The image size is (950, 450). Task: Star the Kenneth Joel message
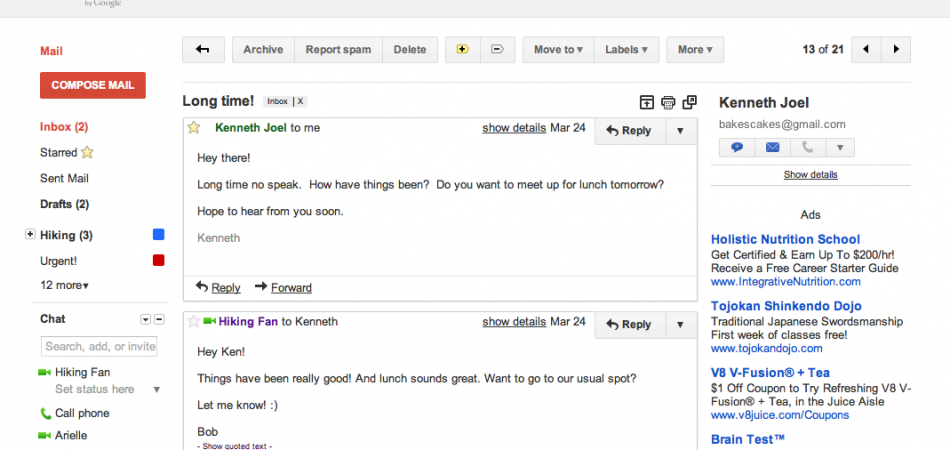point(194,128)
